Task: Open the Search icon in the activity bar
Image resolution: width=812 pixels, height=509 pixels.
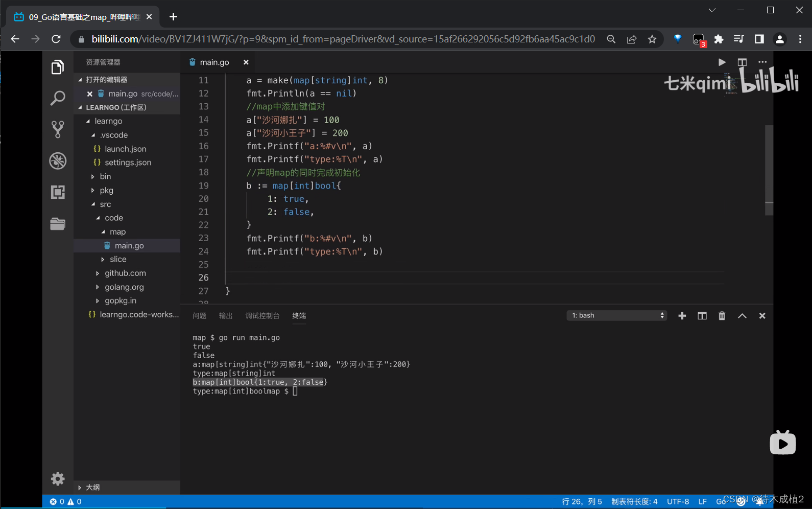Action: point(58,98)
